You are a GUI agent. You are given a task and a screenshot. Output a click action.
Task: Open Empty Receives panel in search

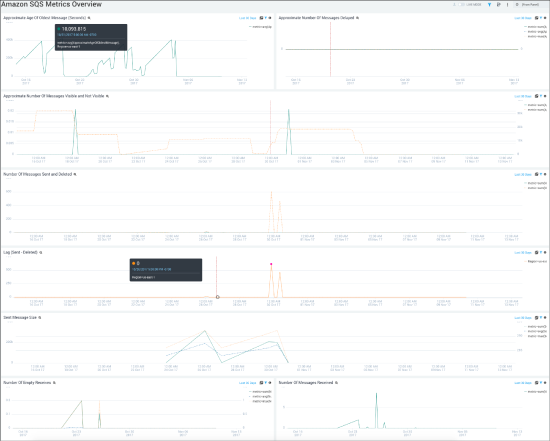261,383
